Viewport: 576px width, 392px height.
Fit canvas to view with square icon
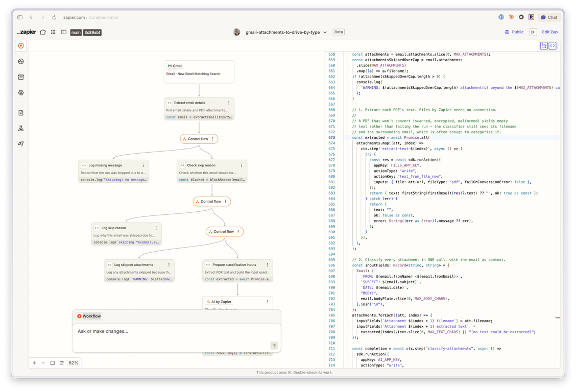click(53, 362)
